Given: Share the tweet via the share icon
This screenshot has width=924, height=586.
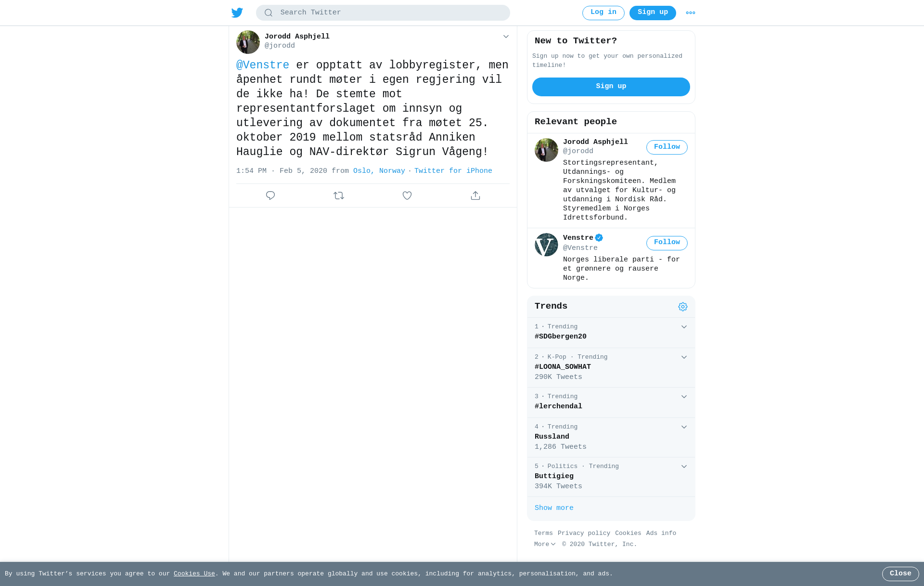Looking at the screenshot, I should (x=475, y=195).
